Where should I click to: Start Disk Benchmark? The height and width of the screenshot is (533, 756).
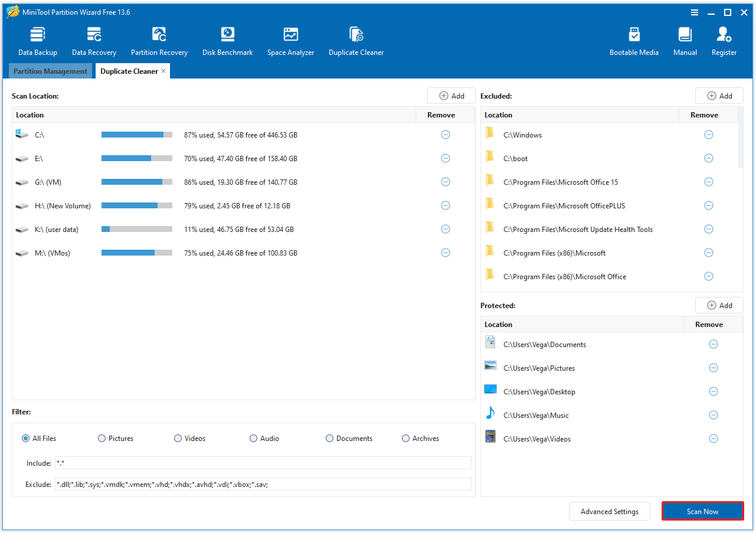[227, 38]
